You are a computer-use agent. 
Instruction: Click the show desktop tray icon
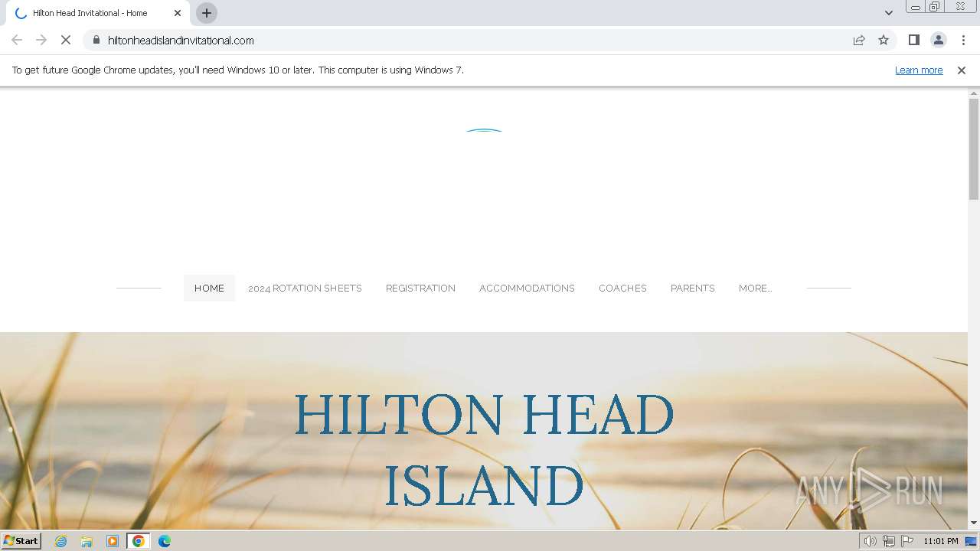(x=971, y=541)
